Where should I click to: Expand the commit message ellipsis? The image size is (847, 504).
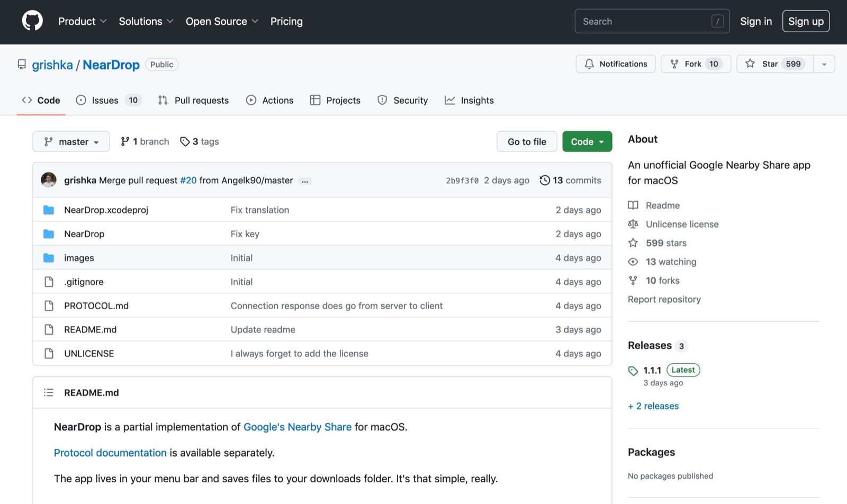tap(305, 181)
